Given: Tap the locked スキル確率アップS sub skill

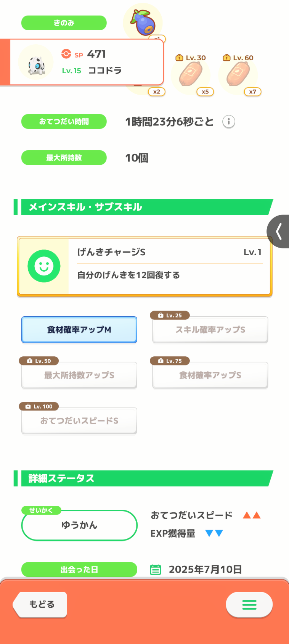Looking at the screenshot, I should 210,330.
